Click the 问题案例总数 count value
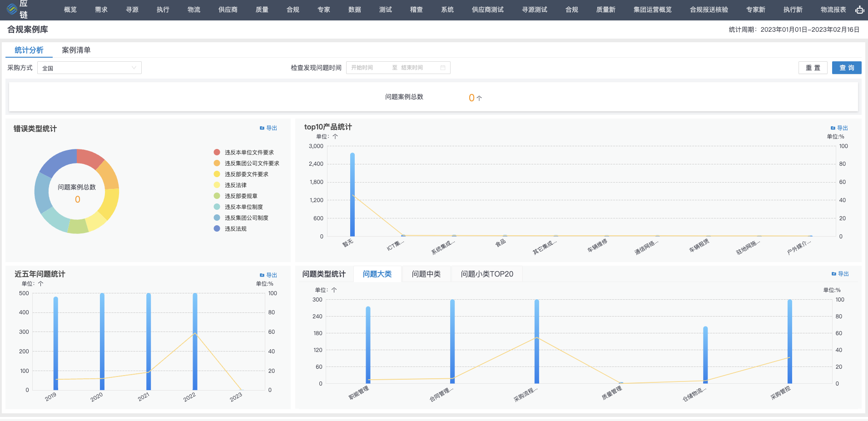 [x=471, y=98]
